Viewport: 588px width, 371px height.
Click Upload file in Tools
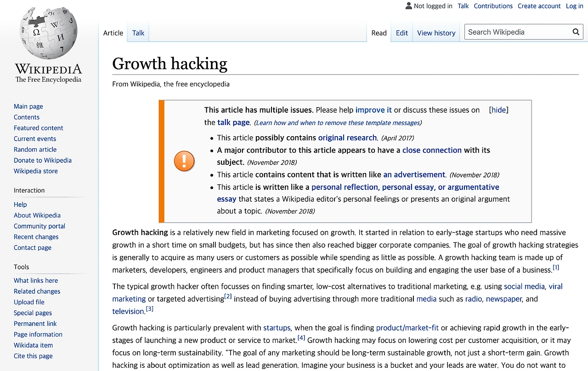pos(29,303)
